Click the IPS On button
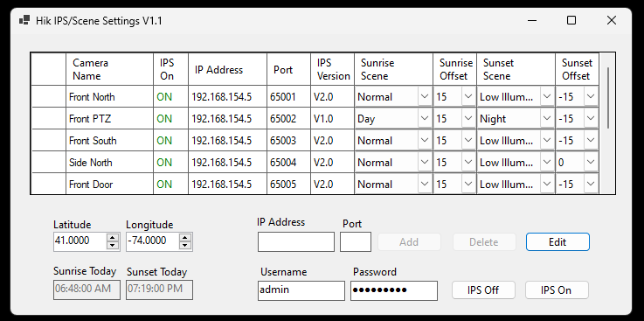 click(x=557, y=290)
